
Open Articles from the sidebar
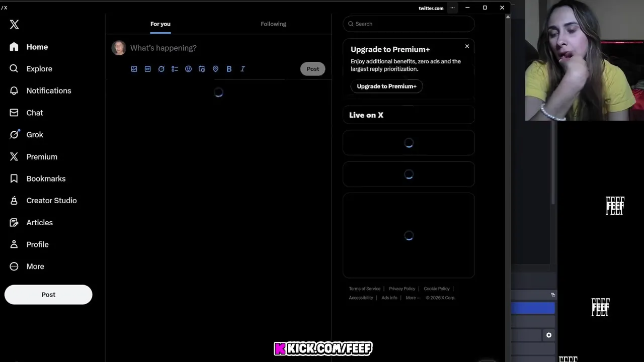coord(31,222)
